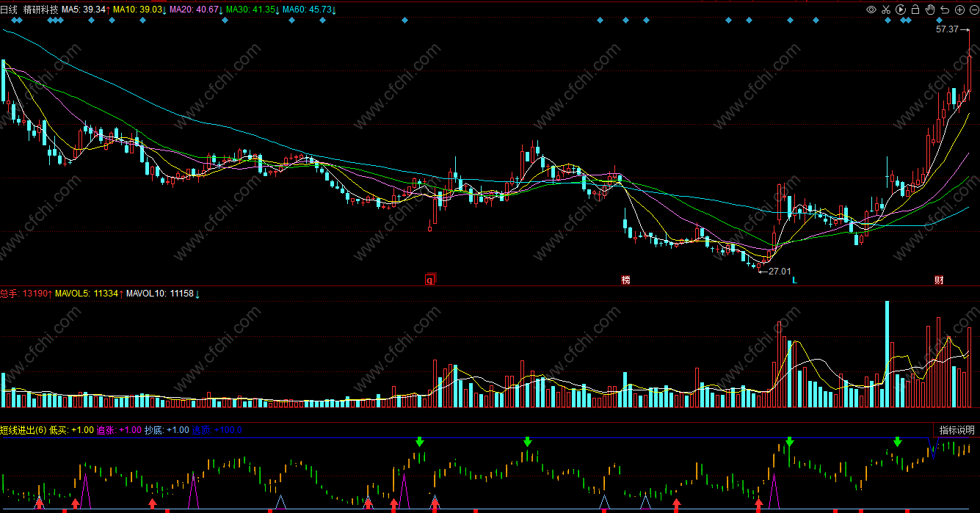Viewport: 980px width, 513px height.
Task: Select the MA10: 39.03 label
Action: (x=137, y=10)
